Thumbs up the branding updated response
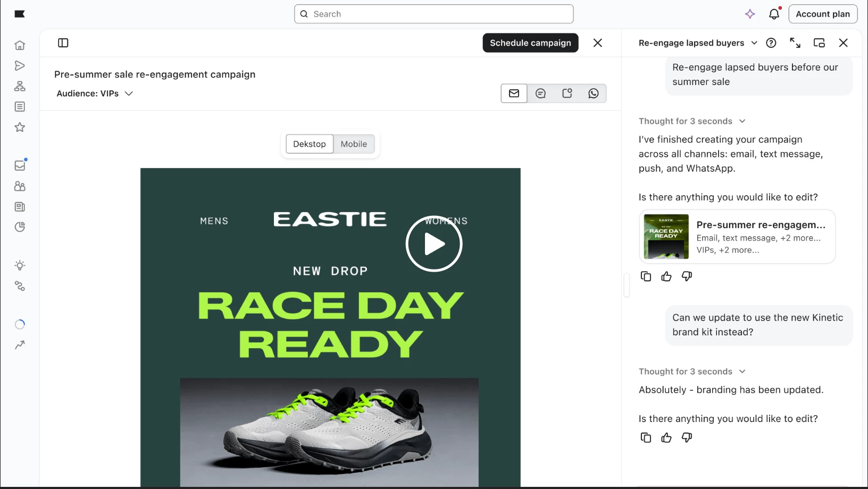Image resolution: width=868 pixels, height=489 pixels. 666,437
